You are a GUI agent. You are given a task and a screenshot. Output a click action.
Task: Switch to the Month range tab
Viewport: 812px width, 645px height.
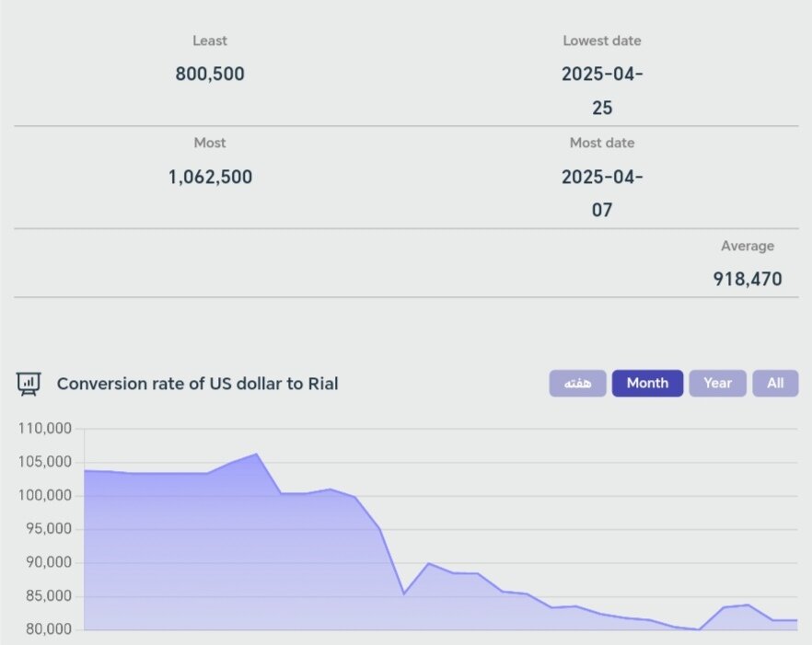click(x=647, y=383)
